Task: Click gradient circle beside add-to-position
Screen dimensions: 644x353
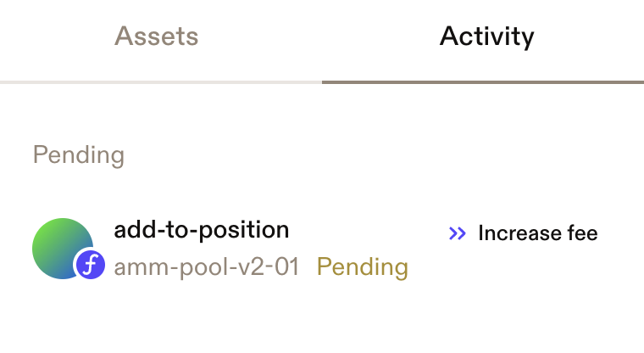Action: pos(63,249)
